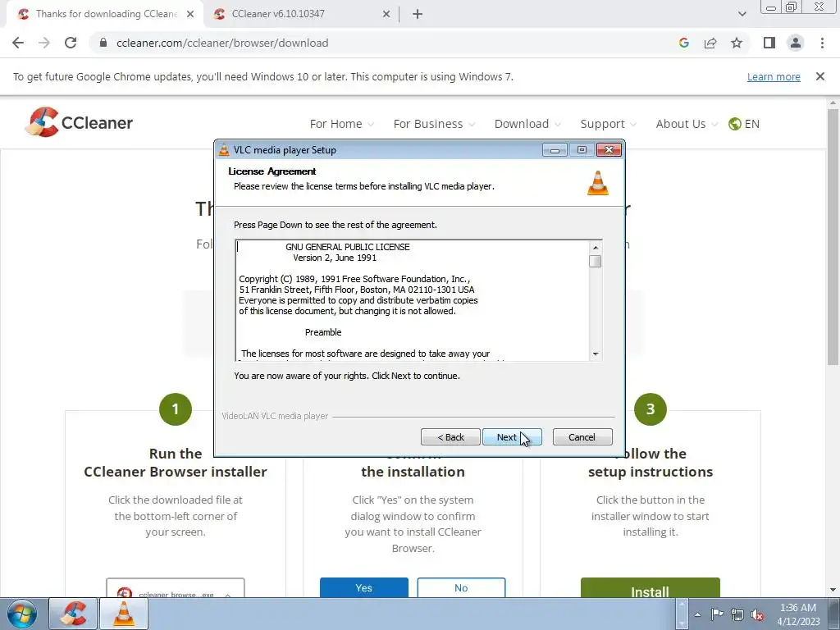840x630 pixels.
Task: Share this page using the share icon
Action: [x=710, y=43]
